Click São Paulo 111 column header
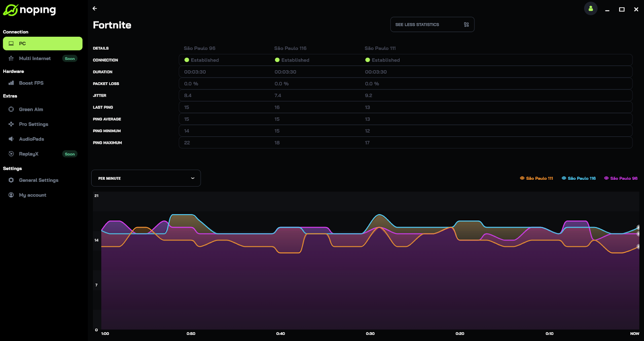The width and height of the screenshot is (644, 341). coord(380,48)
